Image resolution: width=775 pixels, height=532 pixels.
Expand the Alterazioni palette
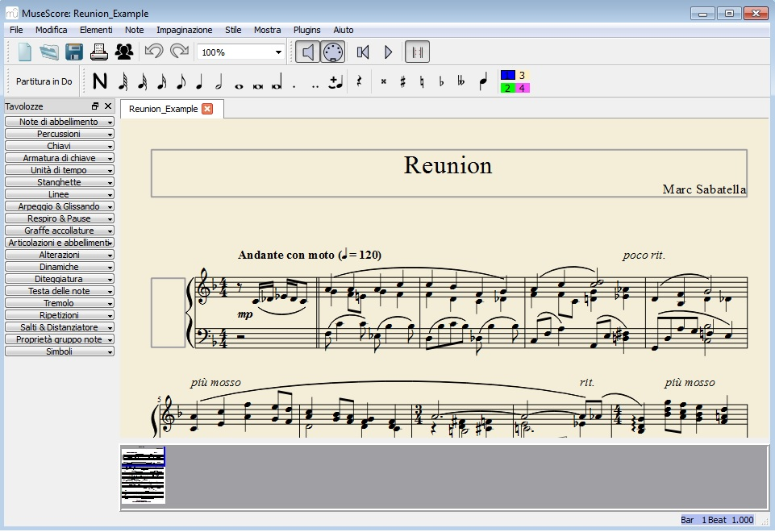60,255
